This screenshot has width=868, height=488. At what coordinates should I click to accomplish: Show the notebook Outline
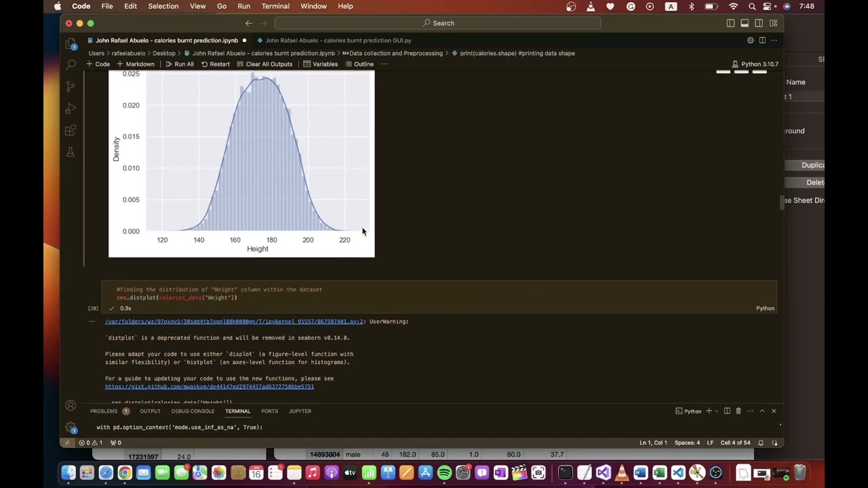359,64
